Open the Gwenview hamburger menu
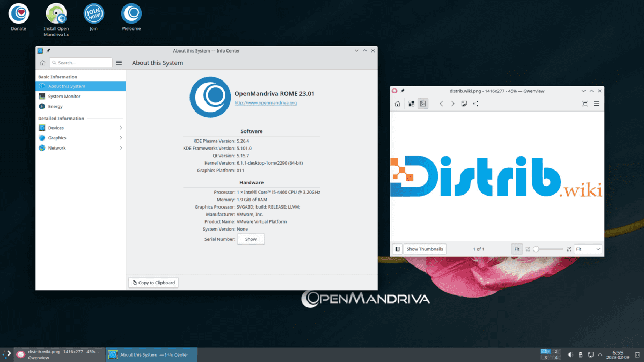 (x=596, y=104)
